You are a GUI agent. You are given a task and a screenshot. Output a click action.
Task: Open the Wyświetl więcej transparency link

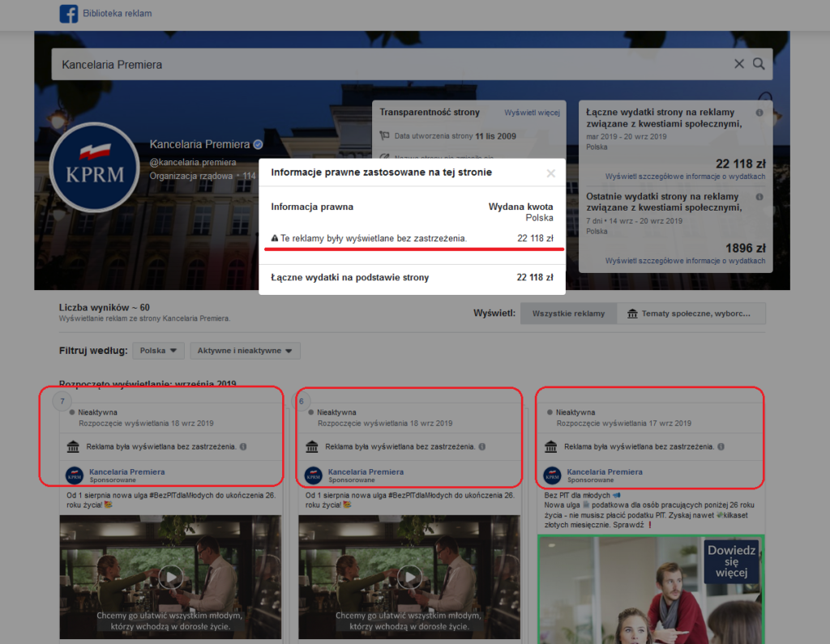(x=532, y=113)
